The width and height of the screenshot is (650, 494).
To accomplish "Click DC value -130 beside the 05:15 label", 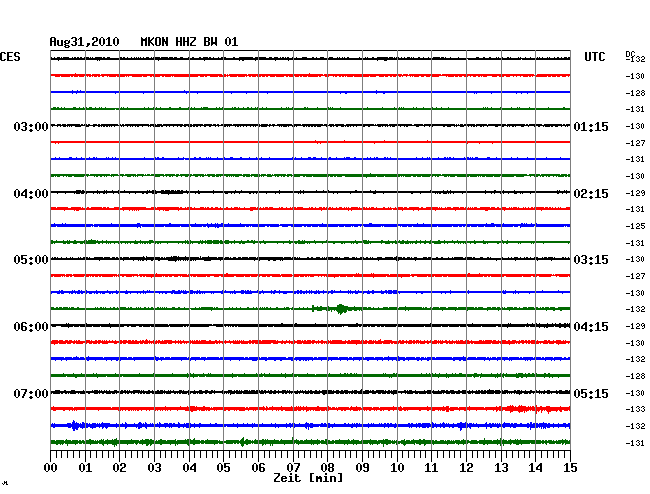I will (x=635, y=393).
